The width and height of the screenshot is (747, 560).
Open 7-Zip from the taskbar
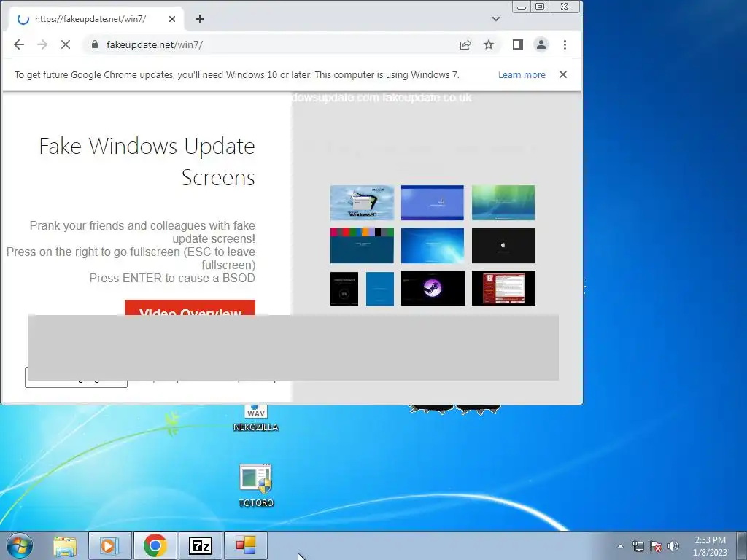click(200, 545)
